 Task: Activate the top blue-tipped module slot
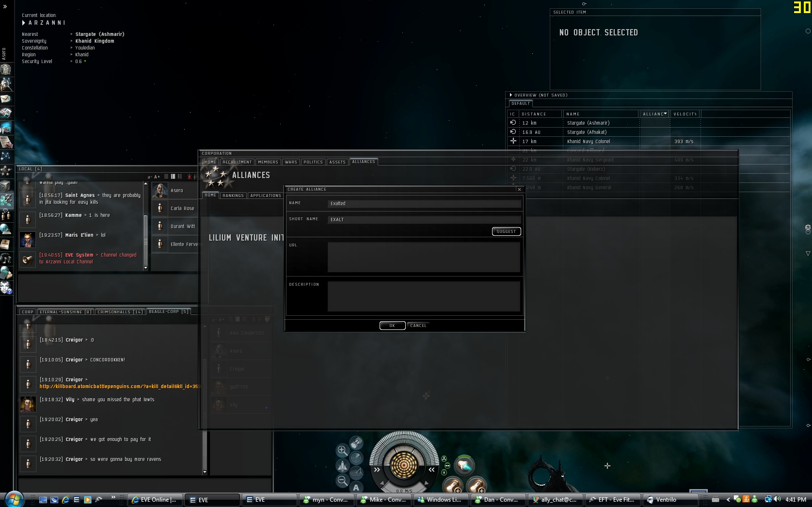click(x=464, y=466)
